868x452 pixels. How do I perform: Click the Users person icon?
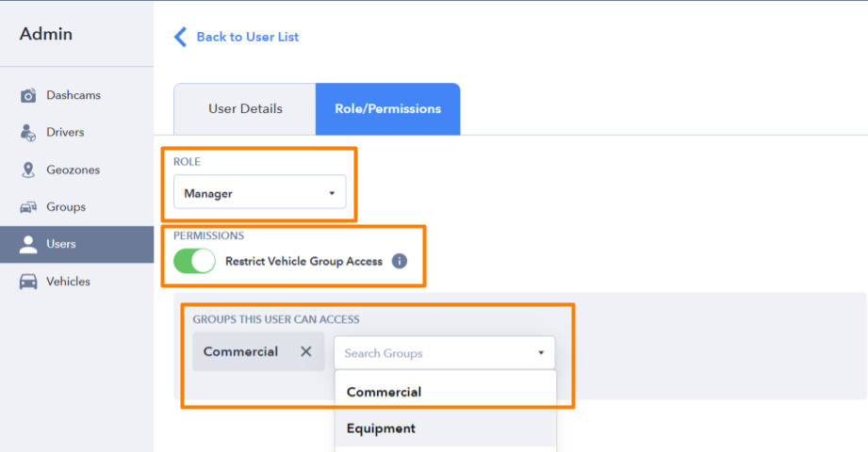28,244
